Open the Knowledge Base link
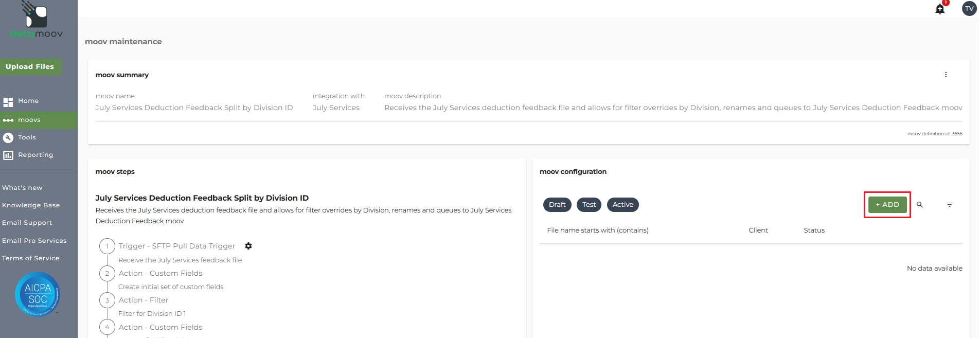Image resolution: width=980 pixels, height=338 pixels. [x=31, y=205]
